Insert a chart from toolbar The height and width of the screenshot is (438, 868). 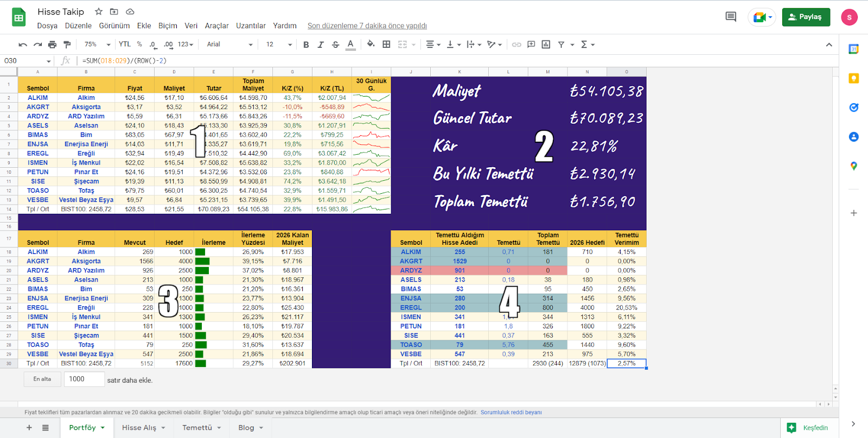(546, 45)
